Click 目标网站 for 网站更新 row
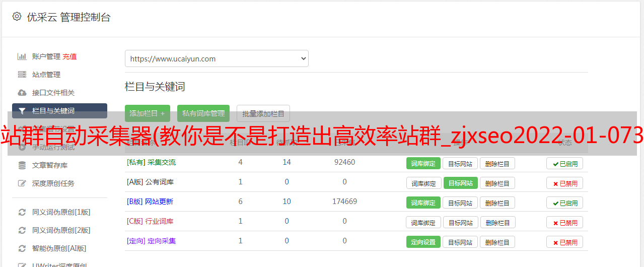 click(x=460, y=203)
